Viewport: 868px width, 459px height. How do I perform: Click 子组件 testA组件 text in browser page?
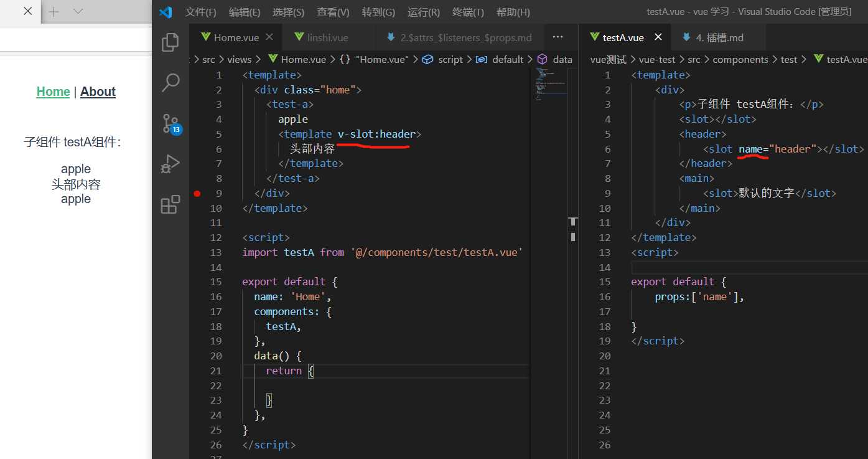click(72, 142)
